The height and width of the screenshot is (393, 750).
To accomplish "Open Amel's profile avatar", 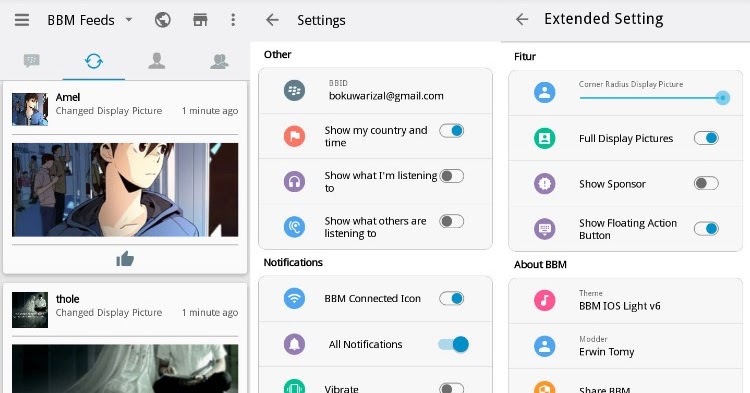I will 30,109.
